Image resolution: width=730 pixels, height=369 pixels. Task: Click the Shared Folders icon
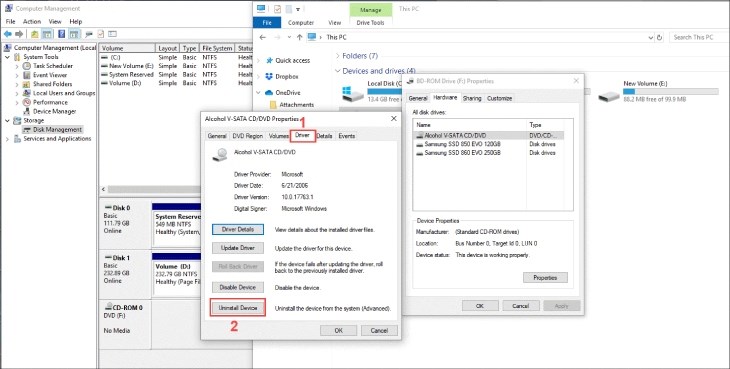coord(27,84)
